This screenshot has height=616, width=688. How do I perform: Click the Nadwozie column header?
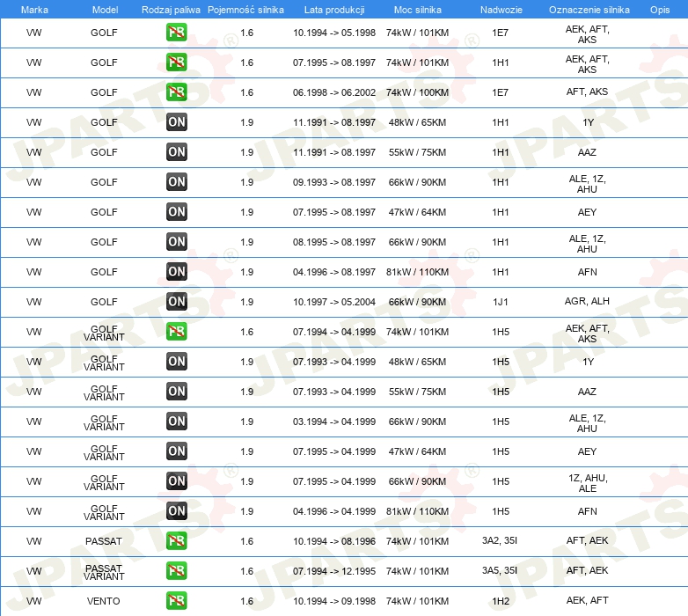click(501, 10)
